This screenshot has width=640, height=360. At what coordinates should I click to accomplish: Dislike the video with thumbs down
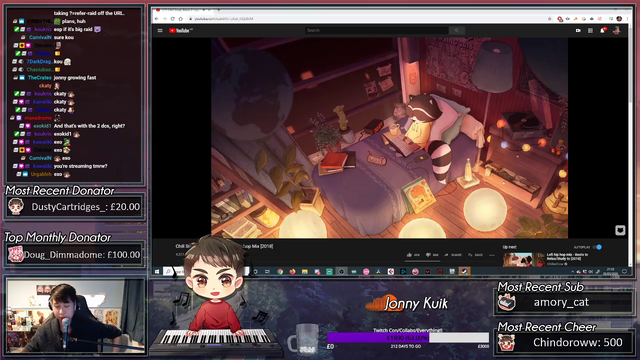(x=432, y=255)
